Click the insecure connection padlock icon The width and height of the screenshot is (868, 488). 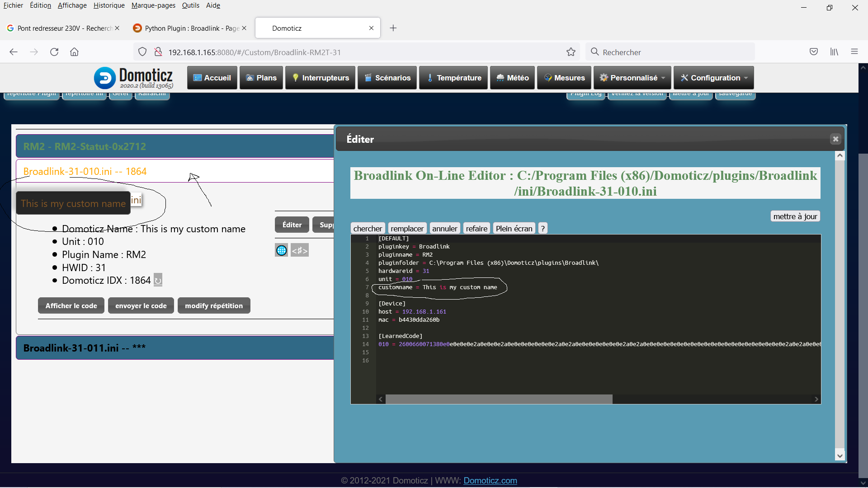(158, 52)
